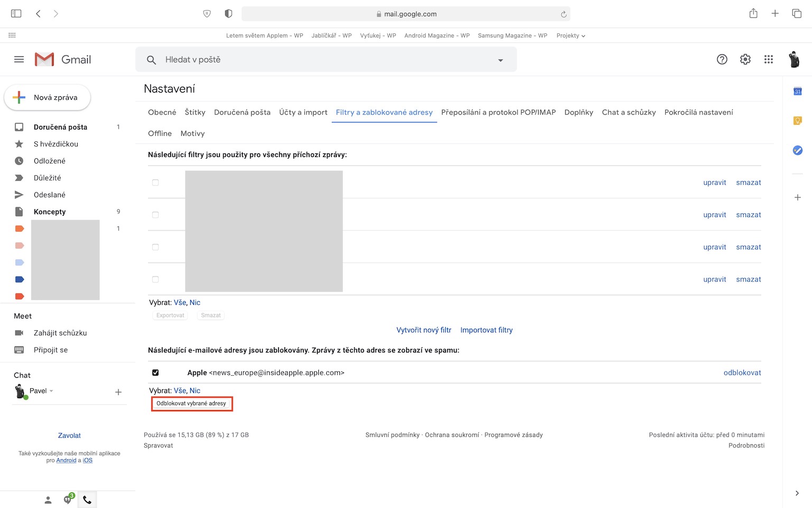Open Google Keep side panel icon
812x508 pixels.
coord(798,121)
